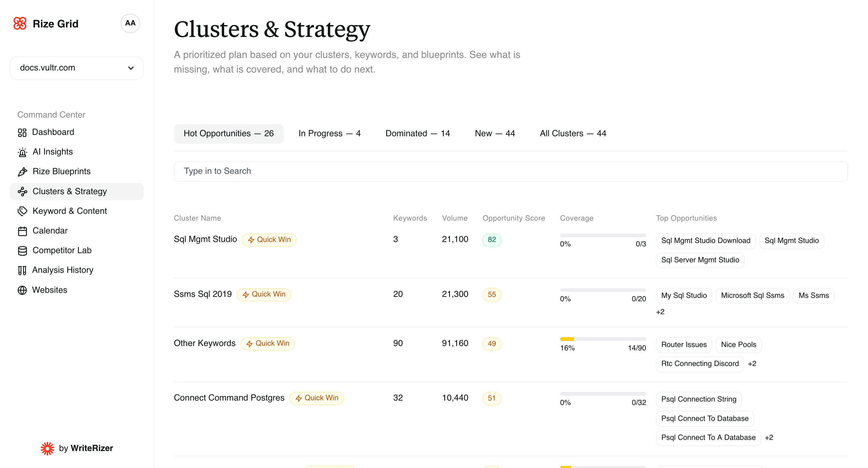The height and width of the screenshot is (468, 868).
Task: Open the docs.vultr.com website selector
Action: [x=77, y=68]
